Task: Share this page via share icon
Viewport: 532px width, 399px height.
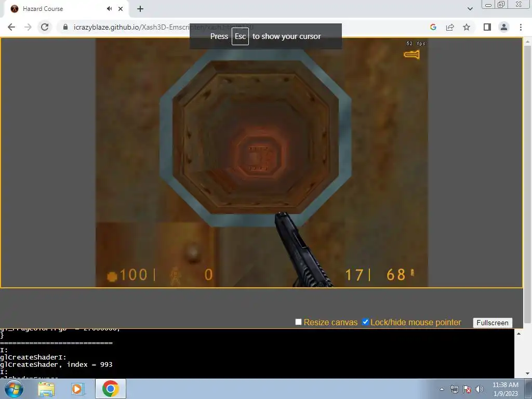Action: (450, 27)
